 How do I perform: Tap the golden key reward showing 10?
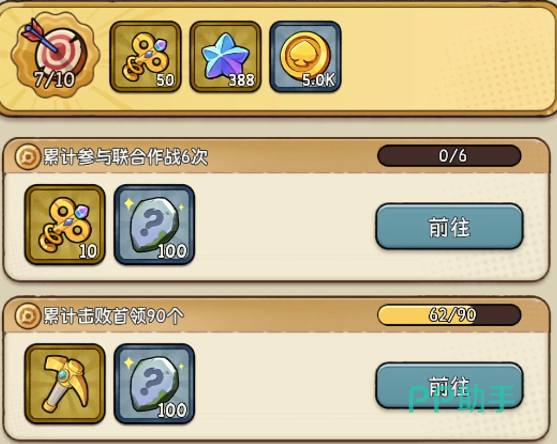pos(65,224)
